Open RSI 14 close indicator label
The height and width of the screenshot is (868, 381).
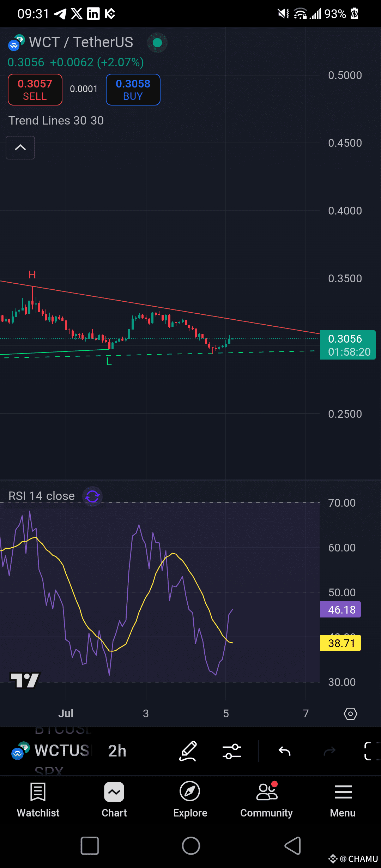click(x=42, y=496)
